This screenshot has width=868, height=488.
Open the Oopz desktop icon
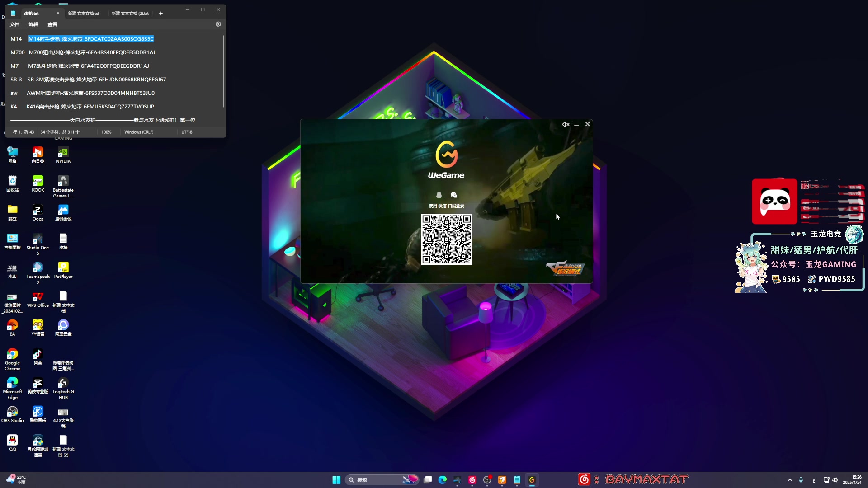coord(38,213)
